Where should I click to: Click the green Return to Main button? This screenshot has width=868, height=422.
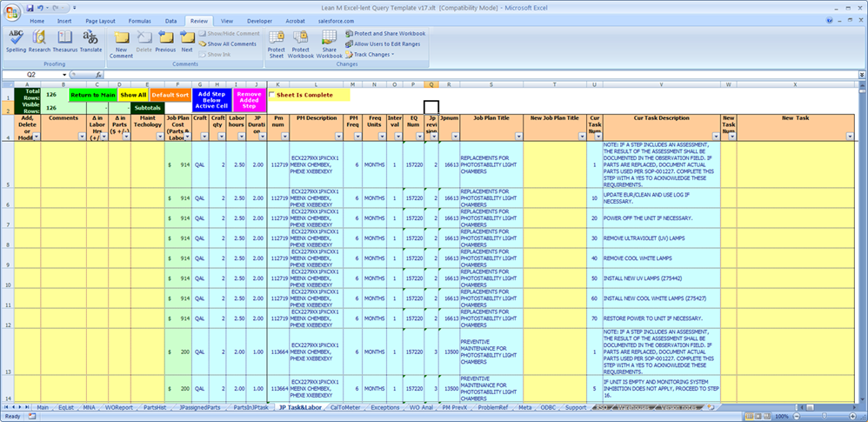(x=92, y=95)
